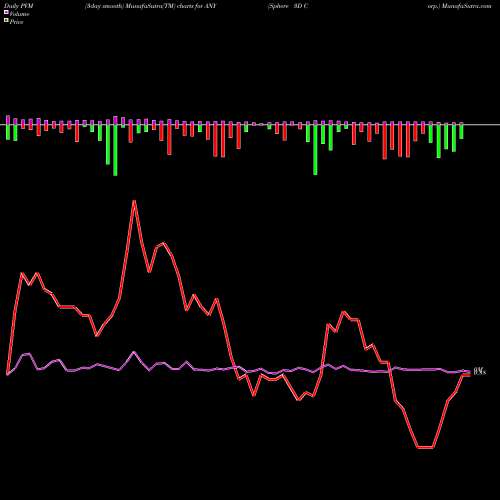Select the 'Volume' legend label
This screenshot has height=500, width=500.
pos(19,14)
